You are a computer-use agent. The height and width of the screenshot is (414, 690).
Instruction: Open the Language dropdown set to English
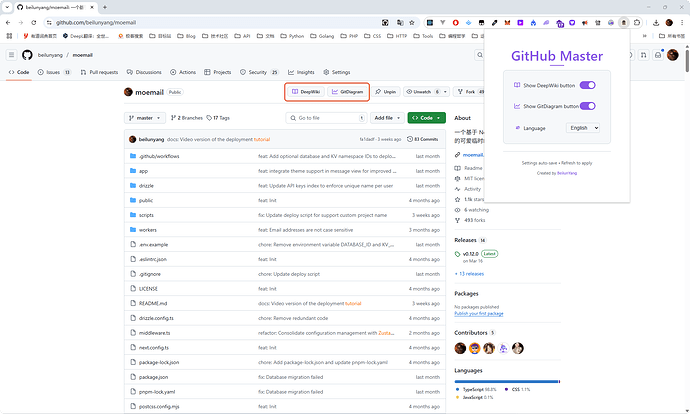583,128
